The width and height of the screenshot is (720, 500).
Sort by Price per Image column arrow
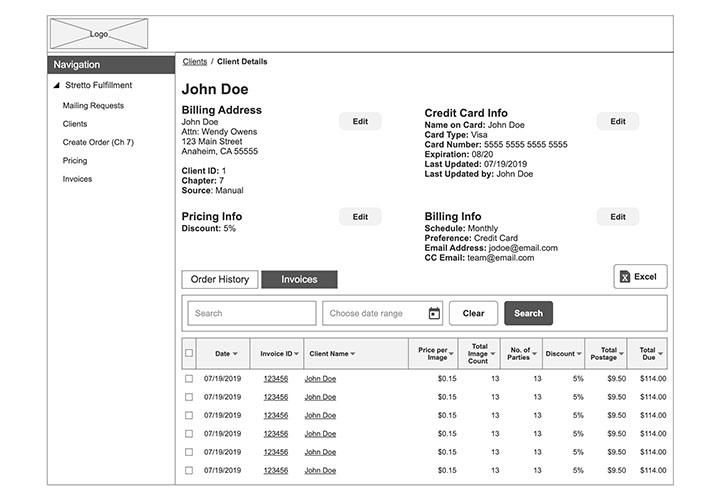(x=451, y=354)
